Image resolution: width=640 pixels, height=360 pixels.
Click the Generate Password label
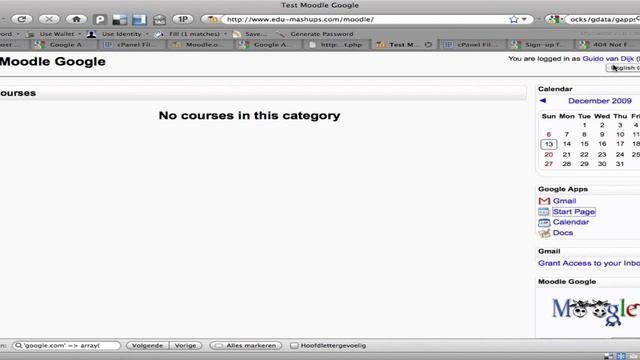322,34
